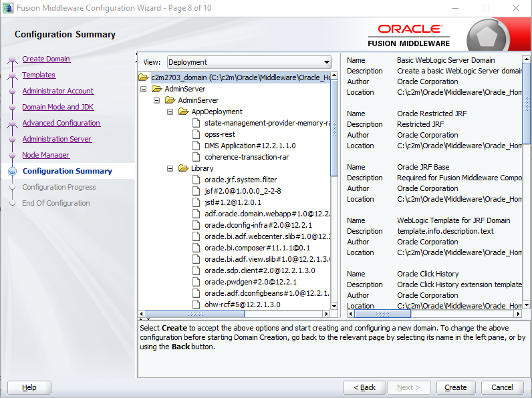The image size is (532, 398).
Task: Go to the Advanced Configuration step
Action: click(x=61, y=123)
